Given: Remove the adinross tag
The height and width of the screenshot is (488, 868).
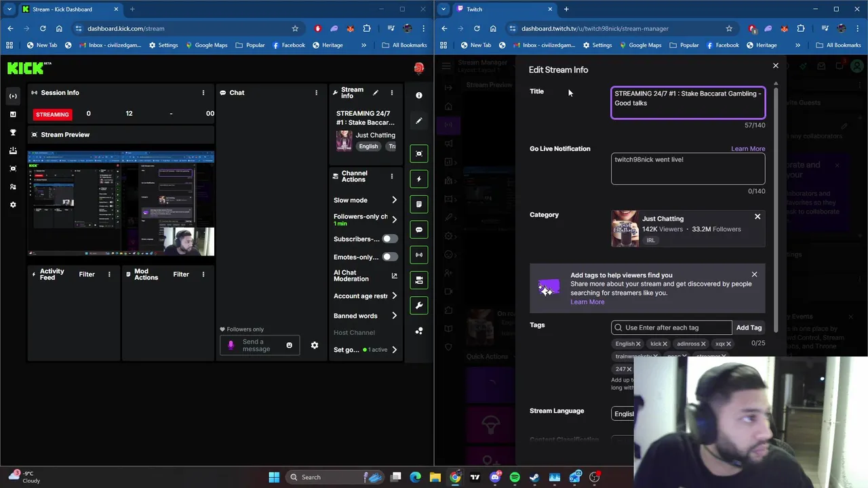Looking at the screenshot, I should [704, 344].
